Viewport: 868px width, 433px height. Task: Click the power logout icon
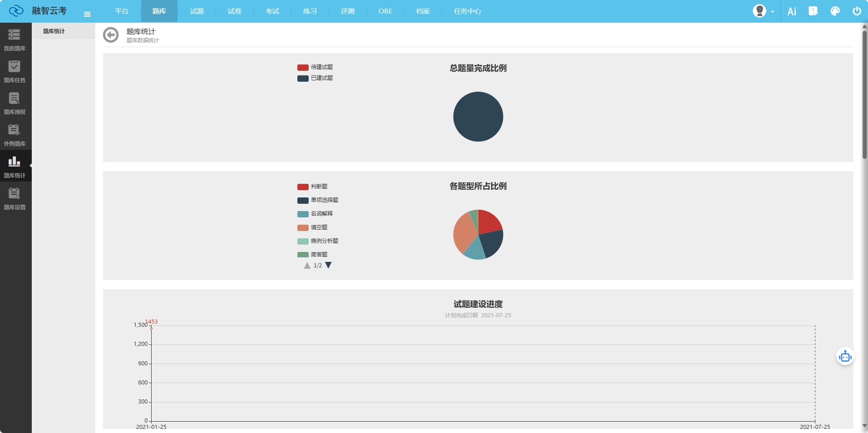[x=857, y=11]
